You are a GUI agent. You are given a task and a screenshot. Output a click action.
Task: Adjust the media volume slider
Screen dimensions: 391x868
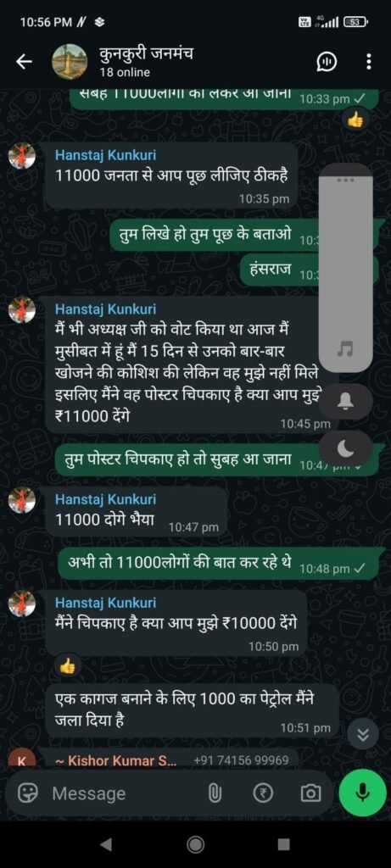click(x=346, y=268)
